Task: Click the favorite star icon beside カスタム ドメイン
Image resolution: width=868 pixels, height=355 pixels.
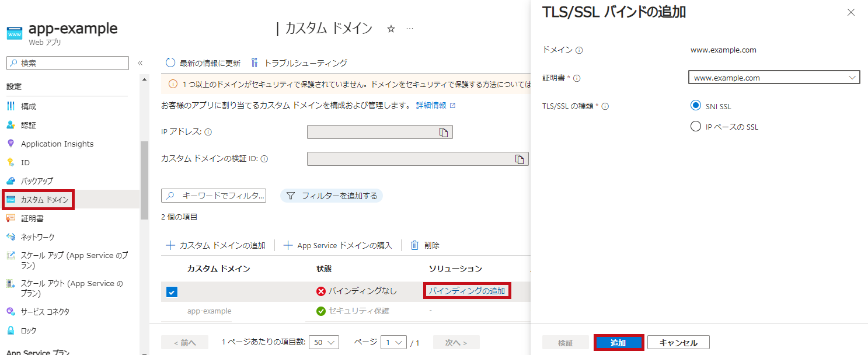Action: [391, 29]
